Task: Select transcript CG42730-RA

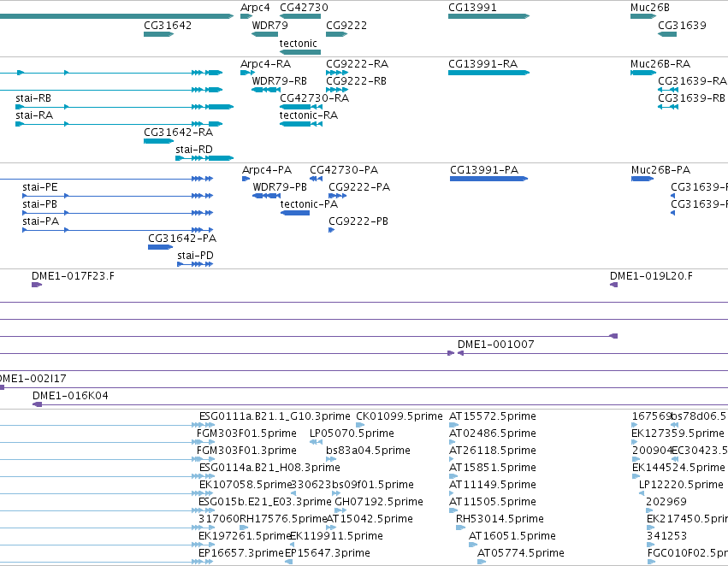Action: point(301,107)
